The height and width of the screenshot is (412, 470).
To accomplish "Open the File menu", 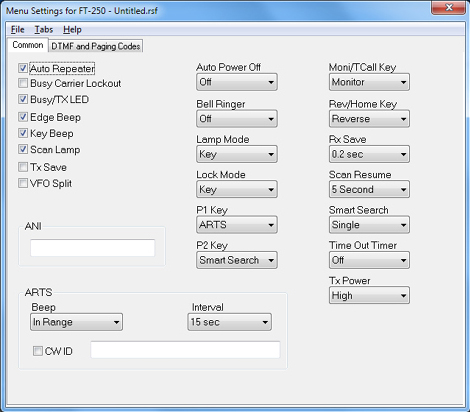I will click(x=18, y=30).
